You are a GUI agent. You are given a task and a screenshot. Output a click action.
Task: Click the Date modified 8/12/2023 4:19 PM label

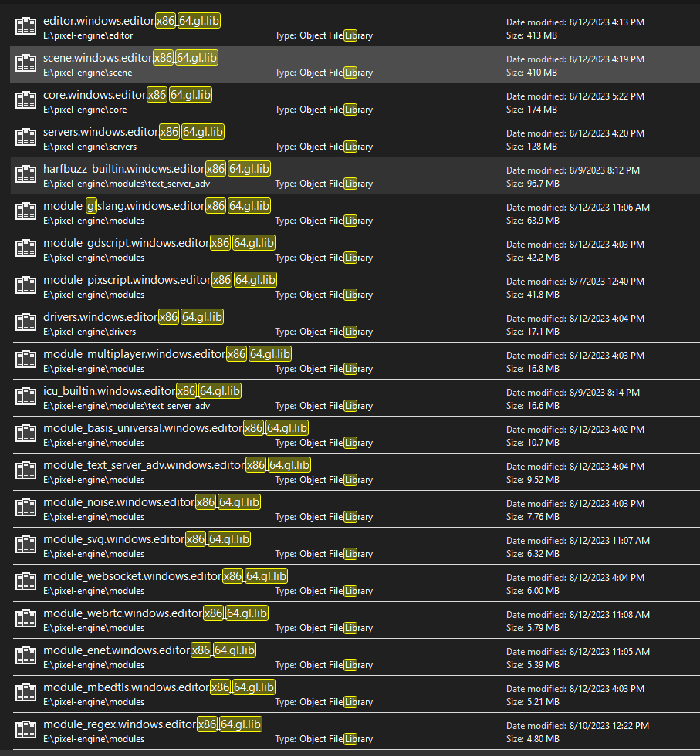pos(574,59)
